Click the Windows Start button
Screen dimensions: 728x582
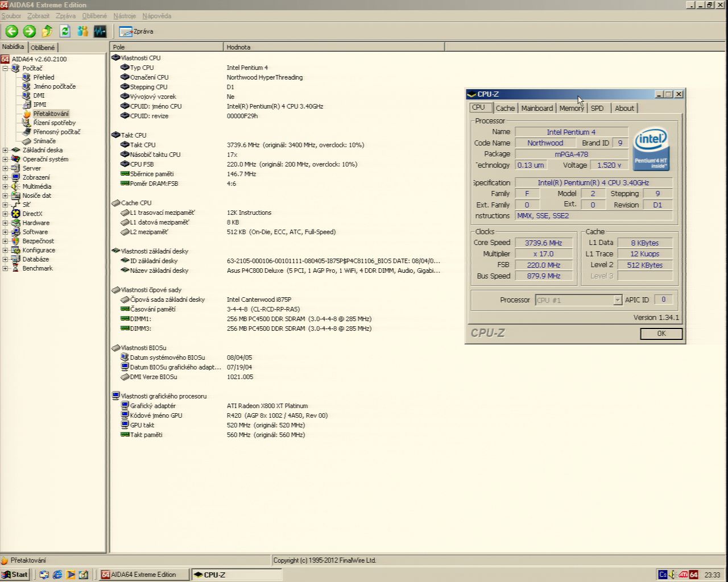click(x=15, y=575)
